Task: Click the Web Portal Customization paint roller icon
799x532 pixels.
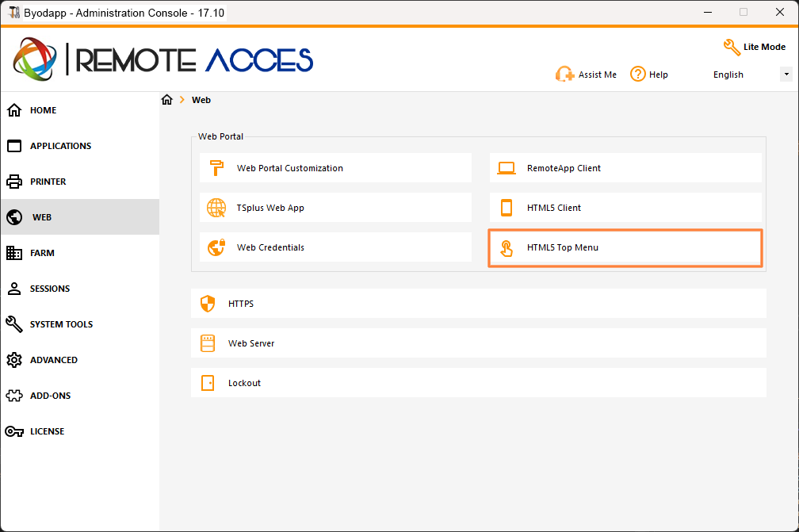Action: coord(216,167)
